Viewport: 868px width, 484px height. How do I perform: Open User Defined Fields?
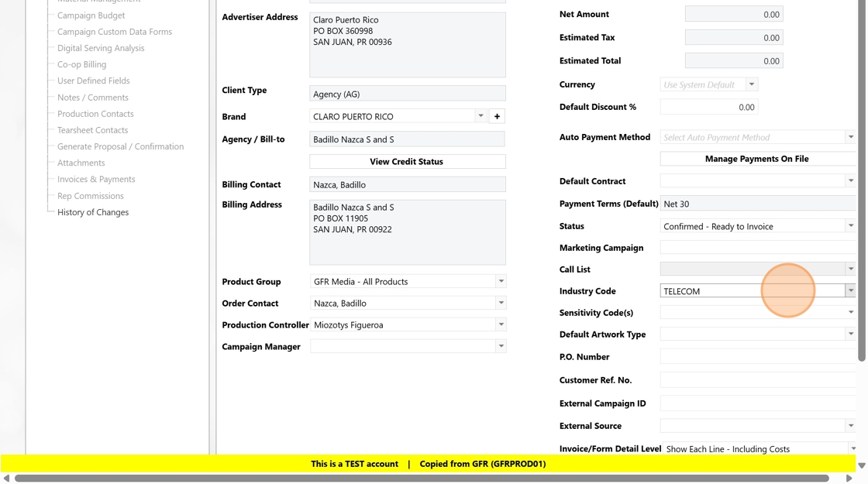click(x=94, y=81)
